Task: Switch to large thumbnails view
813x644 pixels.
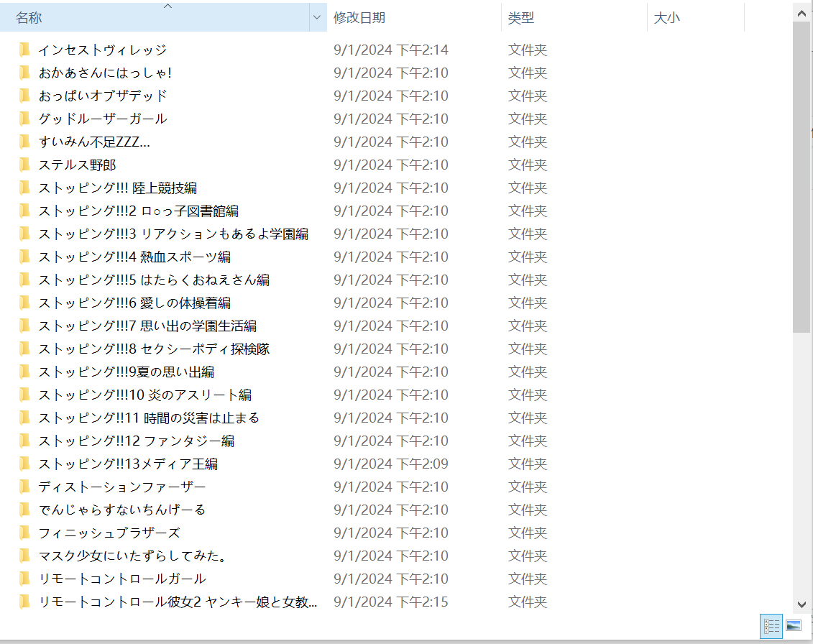Action: click(x=794, y=626)
